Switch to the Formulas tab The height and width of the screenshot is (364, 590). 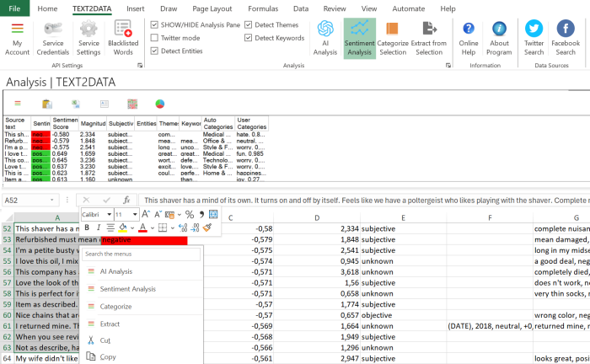263,8
